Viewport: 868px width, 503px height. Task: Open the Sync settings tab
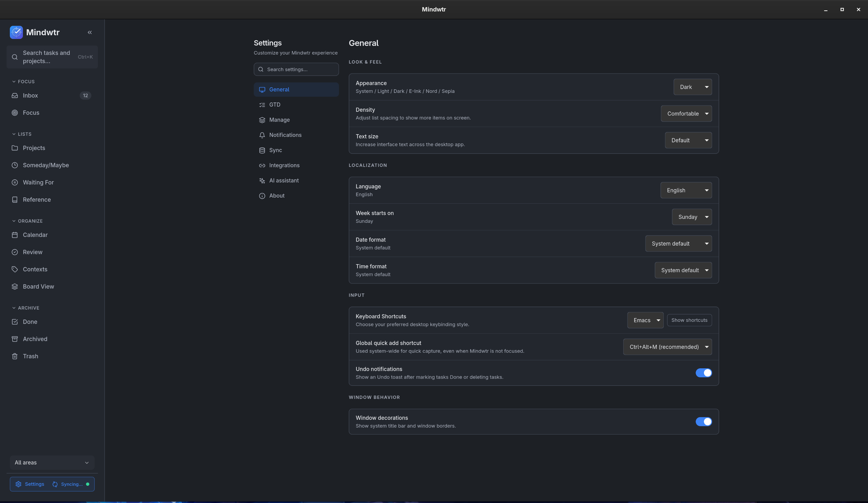296,150
